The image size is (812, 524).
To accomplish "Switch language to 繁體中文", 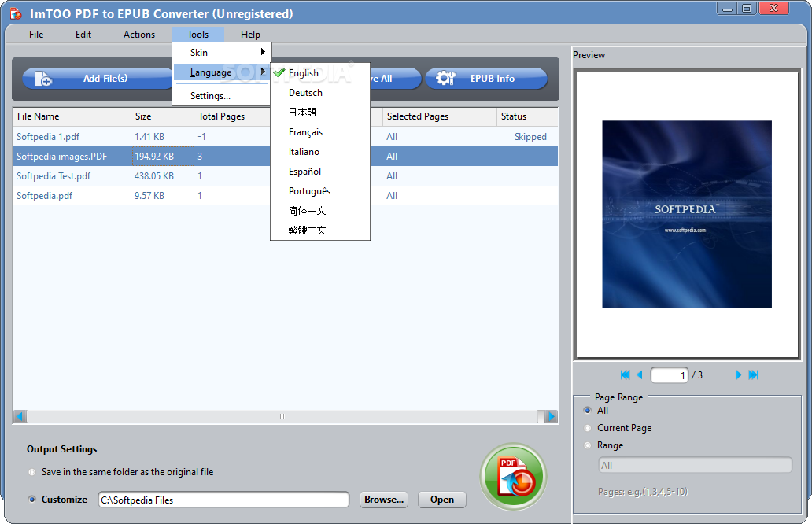I will (320, 231).
